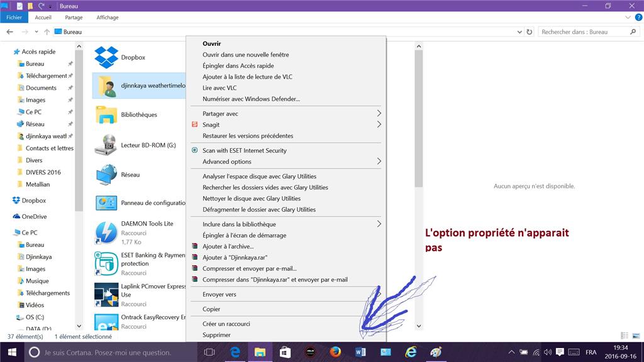
Task: Click the Cortana search box
Action: coord(111,352)
